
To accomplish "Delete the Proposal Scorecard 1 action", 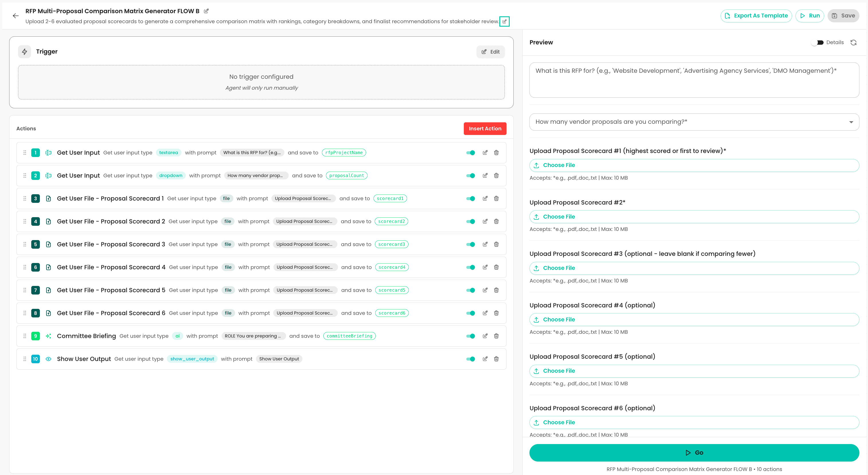I will 496,198.
